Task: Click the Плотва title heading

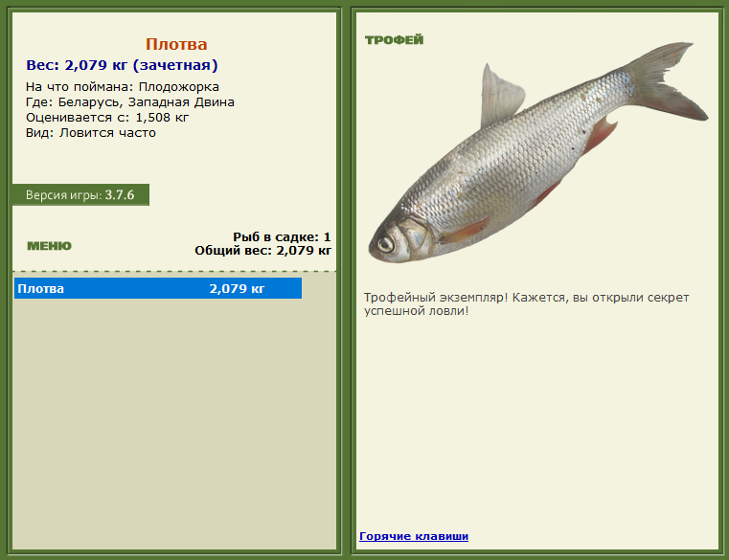Action: coord(176,44)
